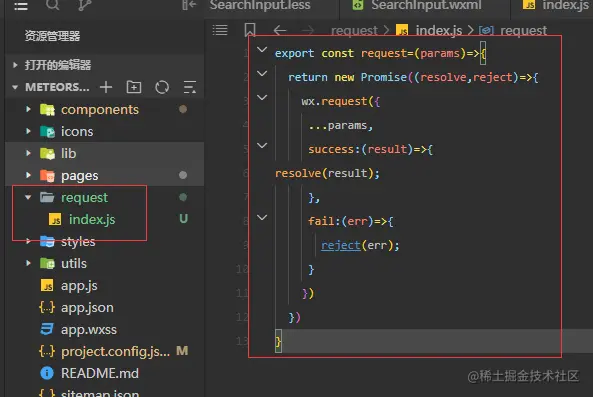Fold the wx.request code block
This screenshot has height=397, width=593.
(262, 98)
